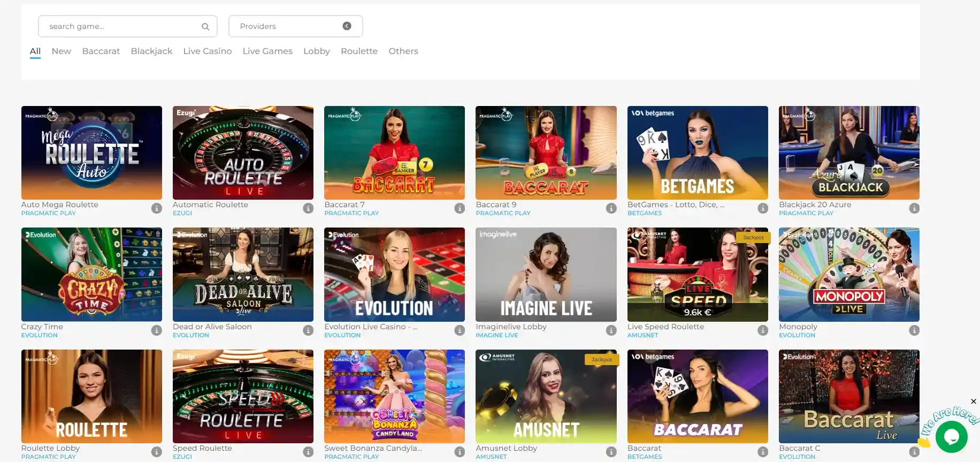Click PRAGMATIC PLAY under Baccarat 7
This screenshot has width=980, height=462.
(x=351, y=213)
